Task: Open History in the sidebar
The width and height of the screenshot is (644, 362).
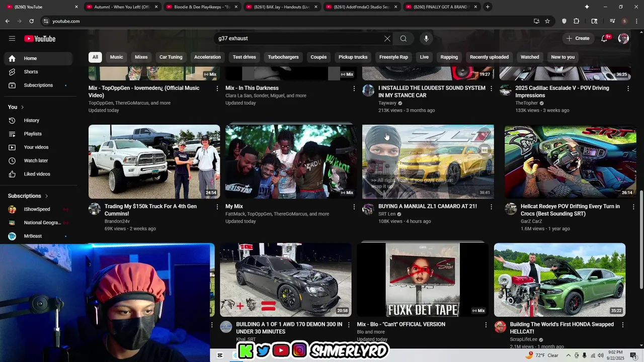Action: 39,121
